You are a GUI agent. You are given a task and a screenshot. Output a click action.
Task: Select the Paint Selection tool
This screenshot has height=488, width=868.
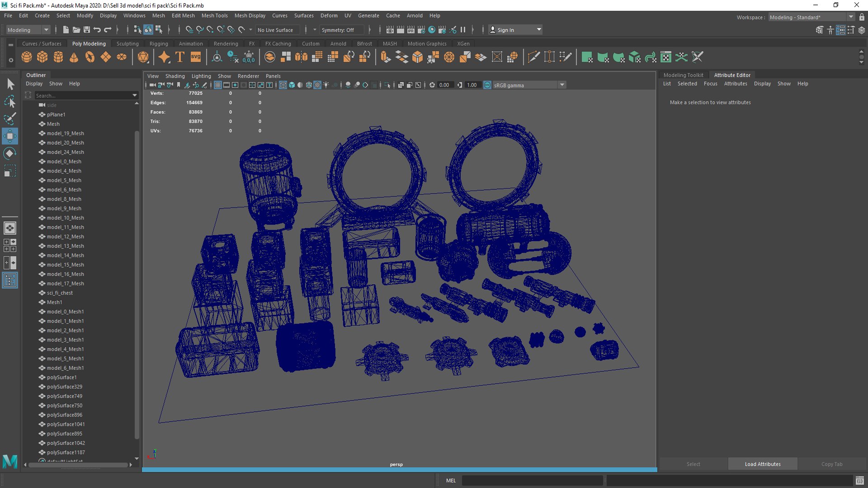point(10,119)
